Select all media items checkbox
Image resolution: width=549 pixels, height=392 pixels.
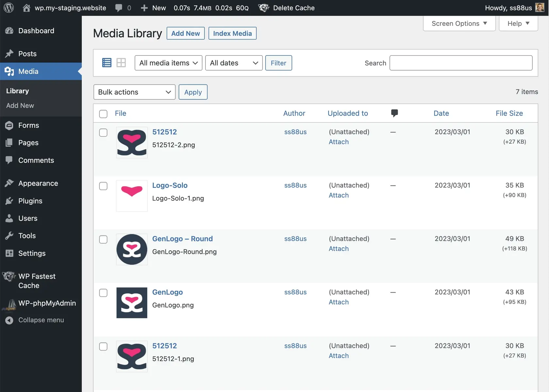103,114
